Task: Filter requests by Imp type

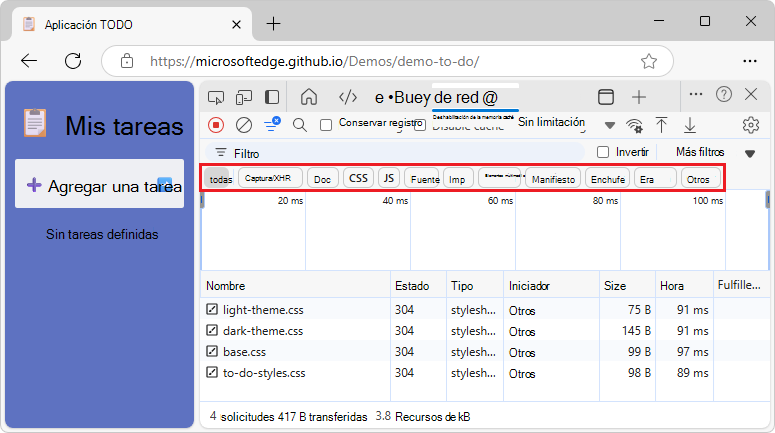Action: 458,179
